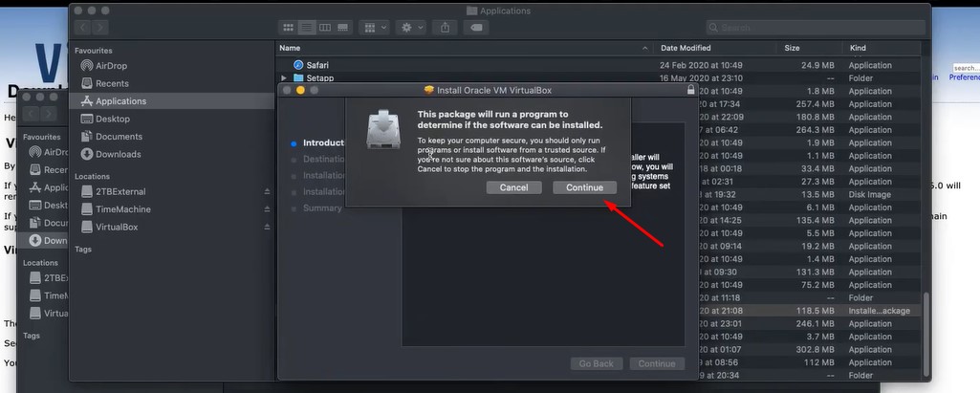The width and height of the screenshot is (980, 393).
Task: Open the Action gear dropdown menu
Action: tap(412, 28)
